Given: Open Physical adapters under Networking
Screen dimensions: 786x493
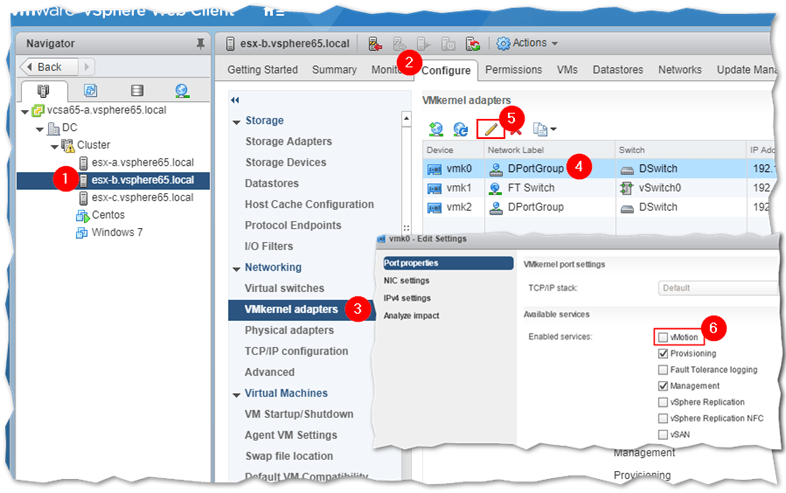Looking at the screenshot, I should click(x=289, y=331).
